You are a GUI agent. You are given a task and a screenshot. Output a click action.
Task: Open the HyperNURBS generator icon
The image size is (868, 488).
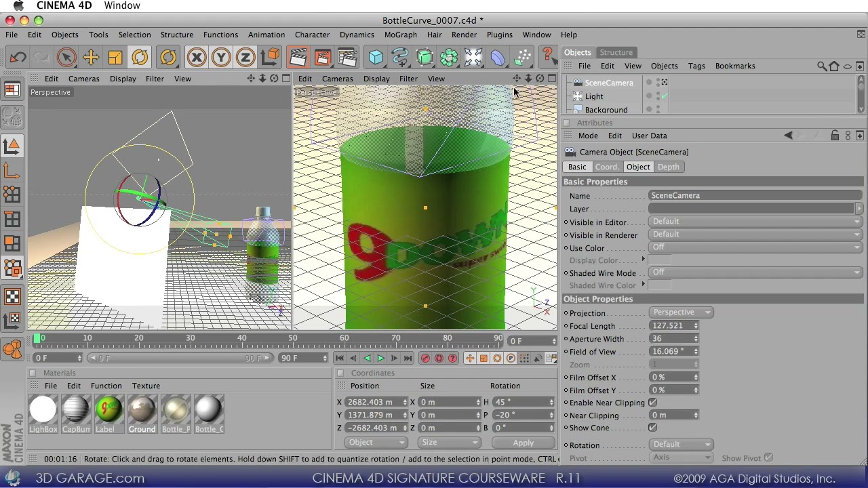(425, 58)
